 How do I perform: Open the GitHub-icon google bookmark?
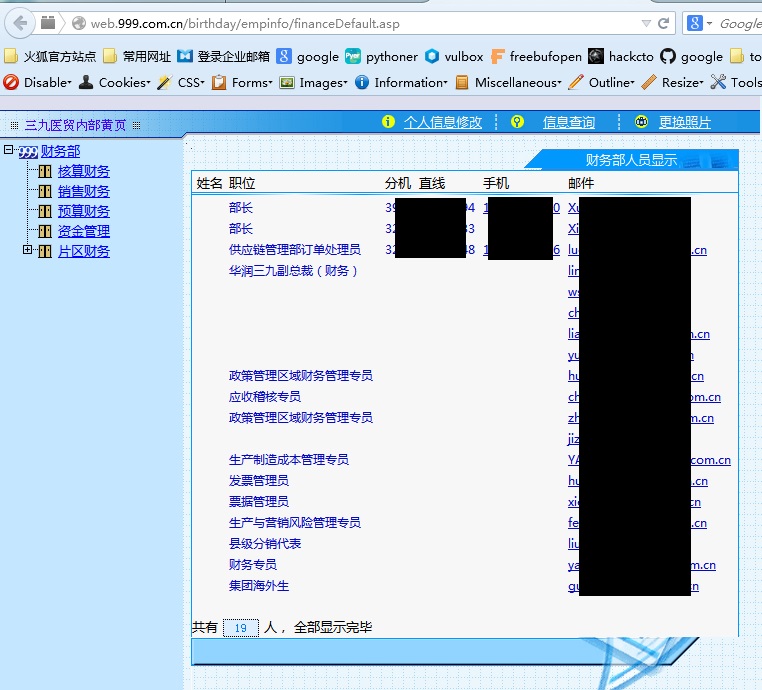691,57
